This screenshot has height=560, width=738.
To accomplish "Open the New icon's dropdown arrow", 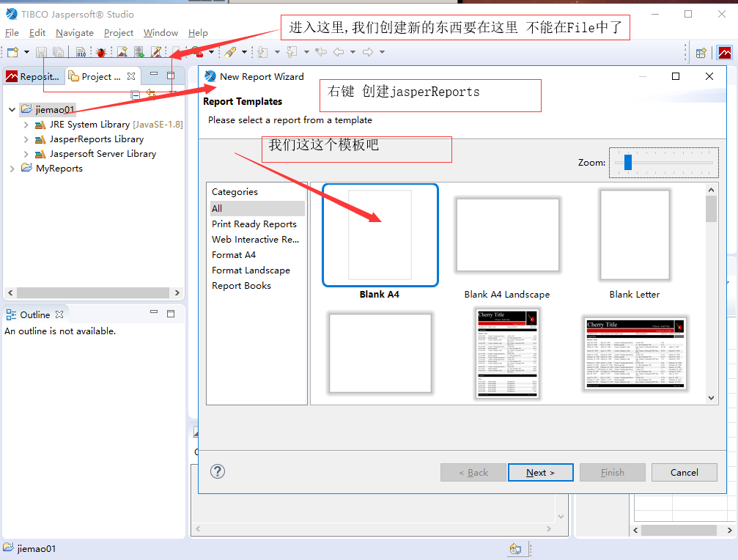I will pyautogui.click(x=27, y=52).
